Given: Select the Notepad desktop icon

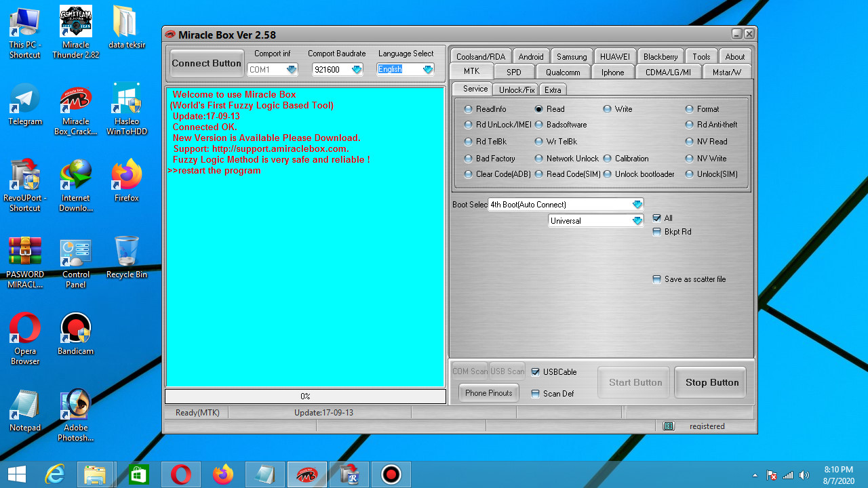Looking at the screenshot, I should 25,411.
